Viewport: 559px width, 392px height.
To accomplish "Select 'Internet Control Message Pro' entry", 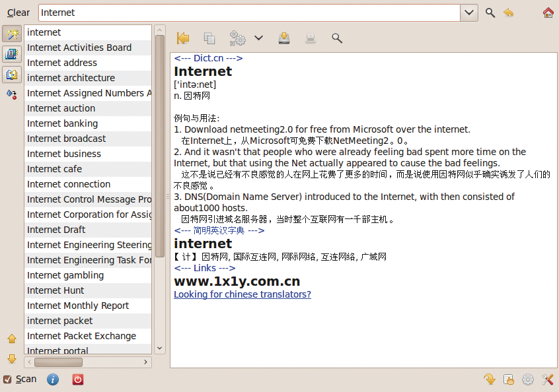I will (x=88, y=199).
